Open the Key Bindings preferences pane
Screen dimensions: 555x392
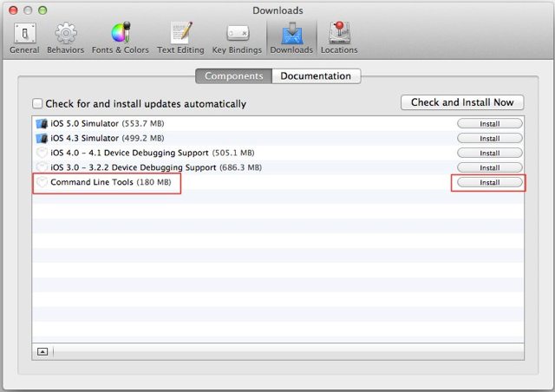238,37
